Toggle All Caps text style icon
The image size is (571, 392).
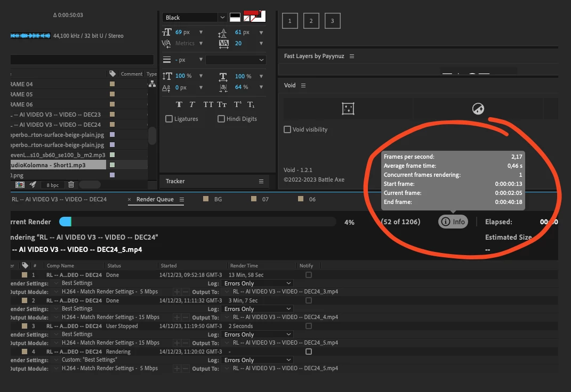point(208,105)
